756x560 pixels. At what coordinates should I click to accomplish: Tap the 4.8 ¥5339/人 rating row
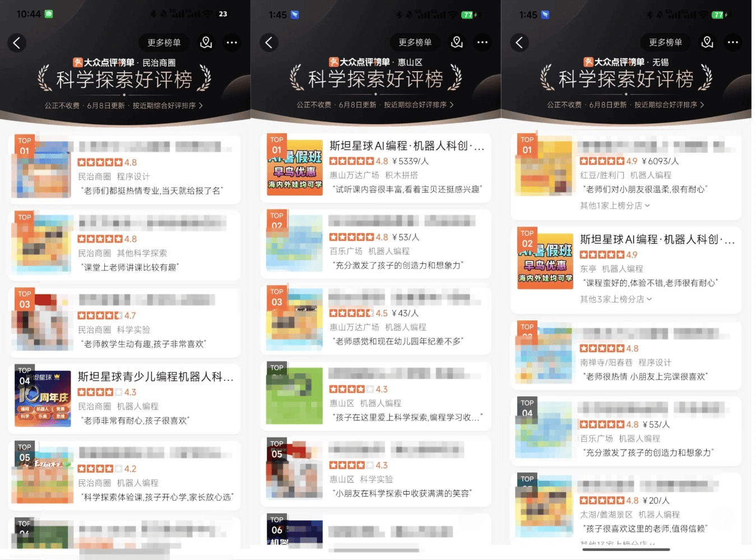[379, 161]
